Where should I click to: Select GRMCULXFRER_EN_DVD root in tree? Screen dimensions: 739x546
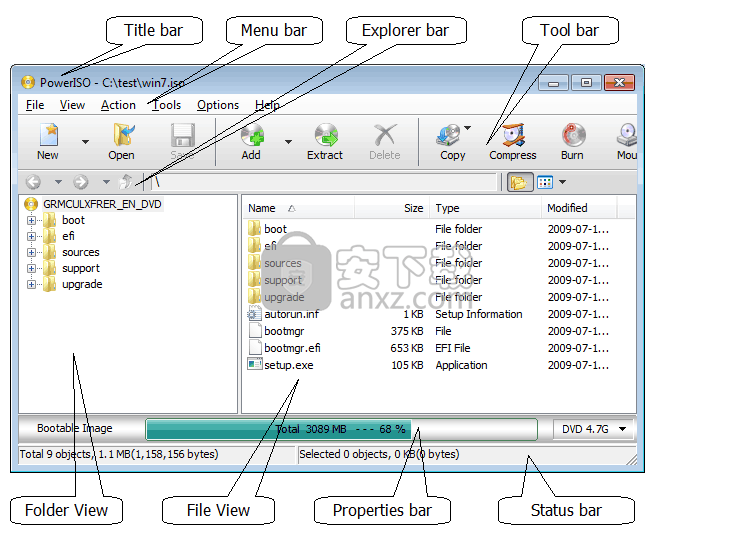click(x=102, y=204)
